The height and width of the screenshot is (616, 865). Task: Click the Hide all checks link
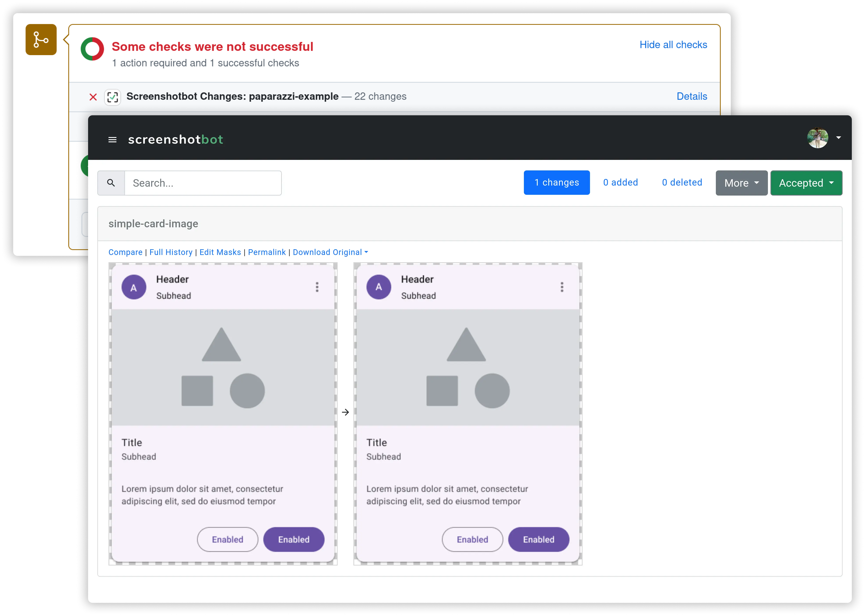(673, 45)
